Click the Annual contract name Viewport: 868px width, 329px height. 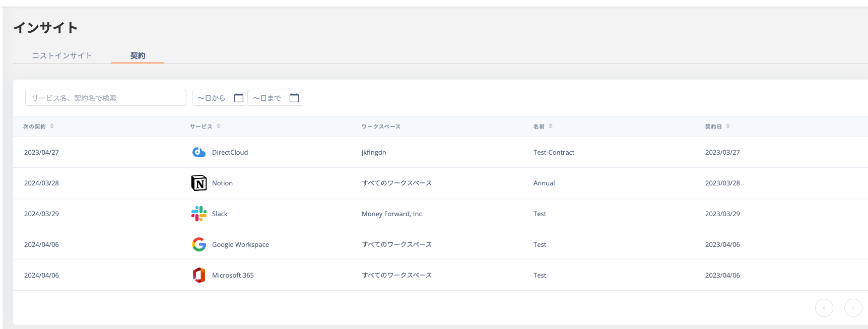point(544,183)
